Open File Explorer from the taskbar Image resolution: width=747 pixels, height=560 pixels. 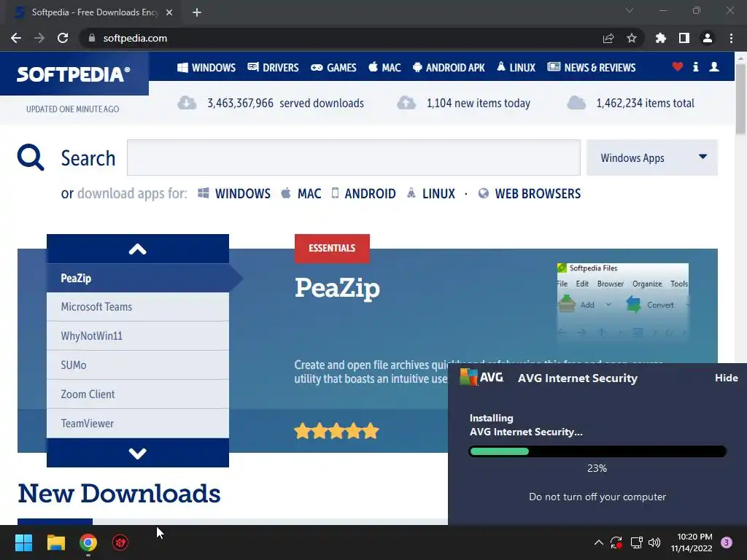click(55, 542)
